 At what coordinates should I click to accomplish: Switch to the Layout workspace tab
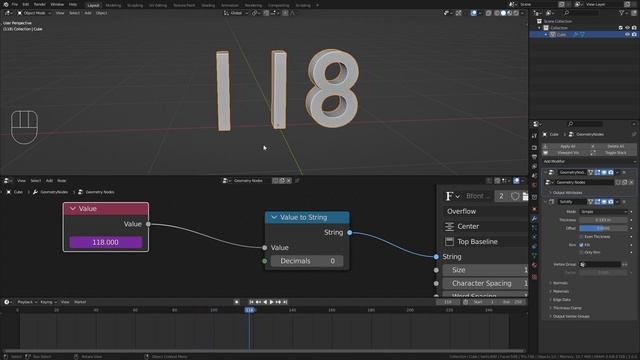point(93,5)
